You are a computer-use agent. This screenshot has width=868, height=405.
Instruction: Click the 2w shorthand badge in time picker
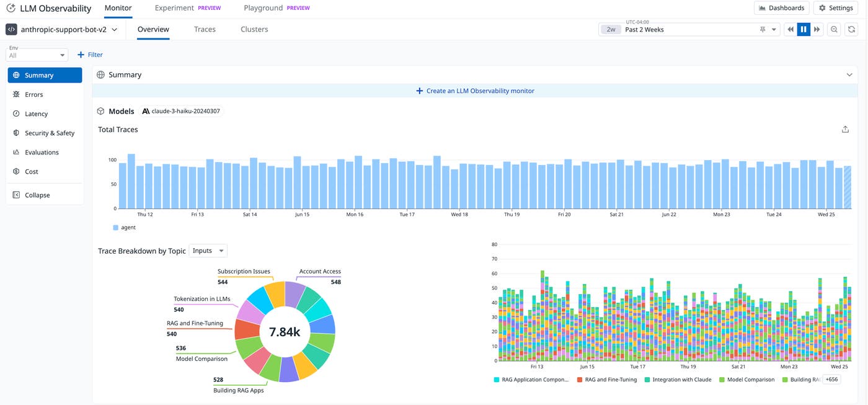click(x=611, y=29)
